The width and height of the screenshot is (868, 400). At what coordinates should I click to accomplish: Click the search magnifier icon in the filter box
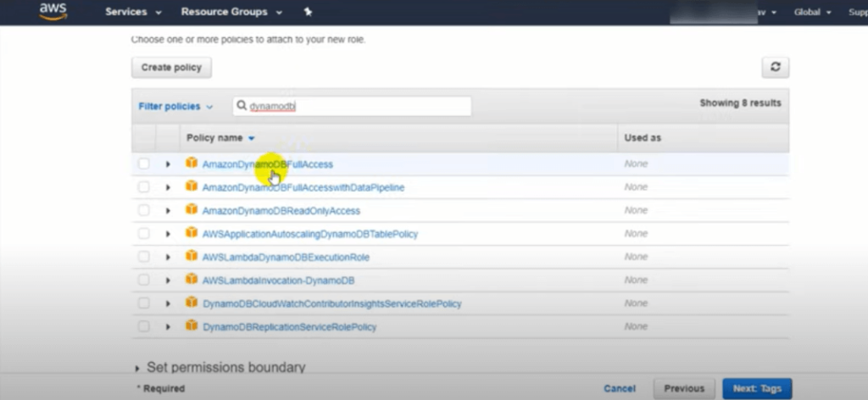(242, 106)
